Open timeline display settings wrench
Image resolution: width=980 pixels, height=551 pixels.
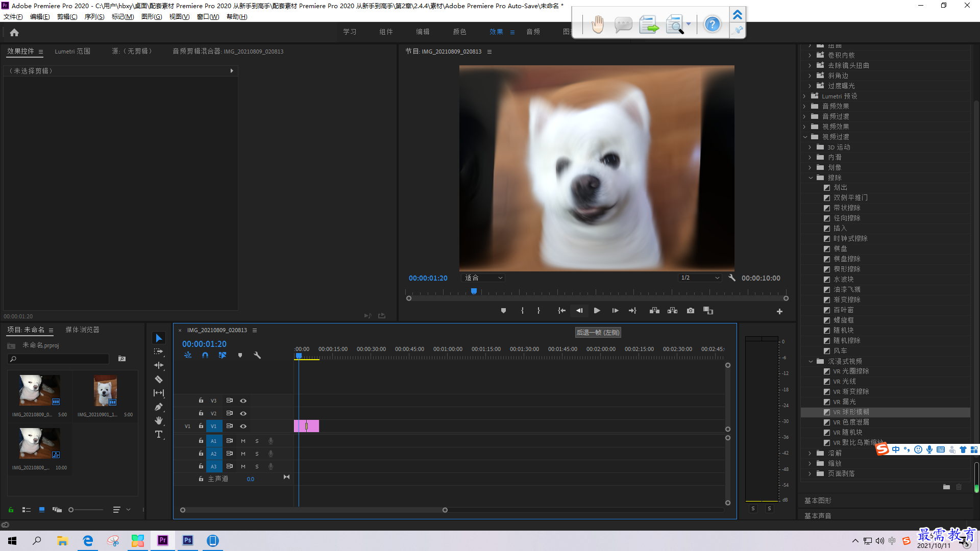point(257,355)
